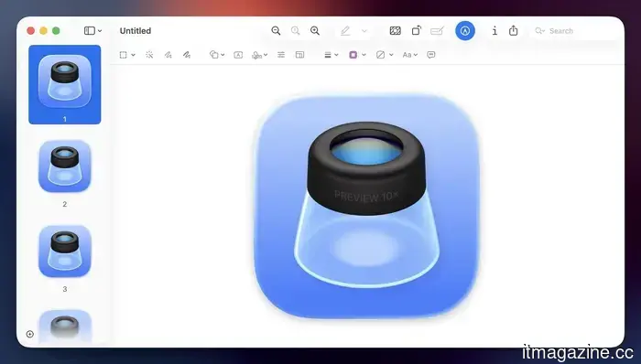This screenshot has height=364, width=641.
Task: Select the highlight pen tool
Action: 345,30
